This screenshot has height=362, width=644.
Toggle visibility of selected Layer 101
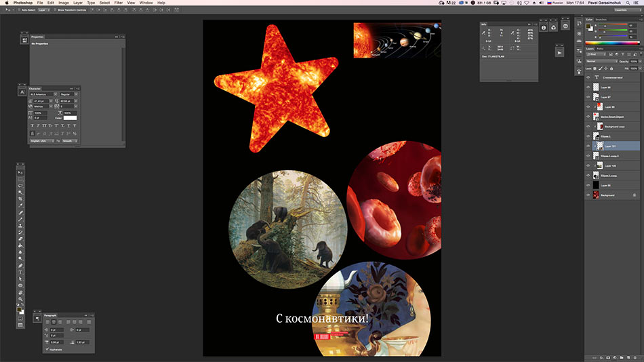(x=588, y=146)
